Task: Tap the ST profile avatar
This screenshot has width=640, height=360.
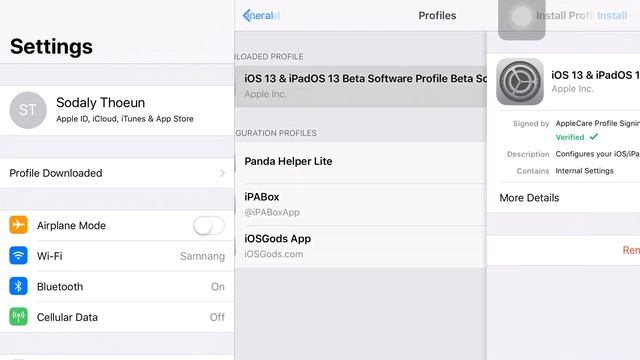Action: click(x=28, y=110)
